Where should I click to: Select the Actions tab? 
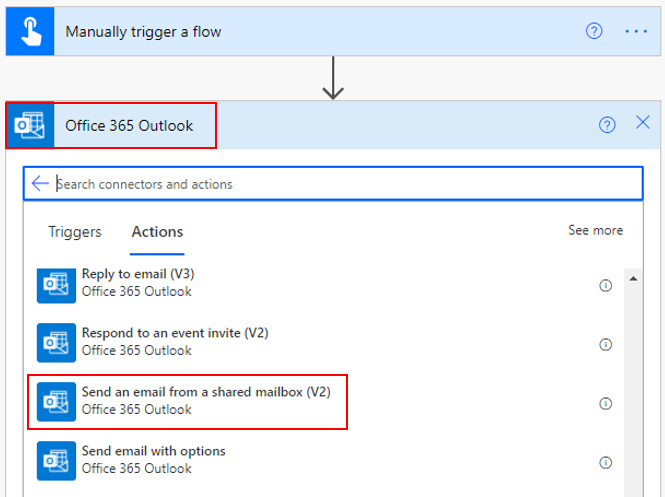click(x=157, y=232)
